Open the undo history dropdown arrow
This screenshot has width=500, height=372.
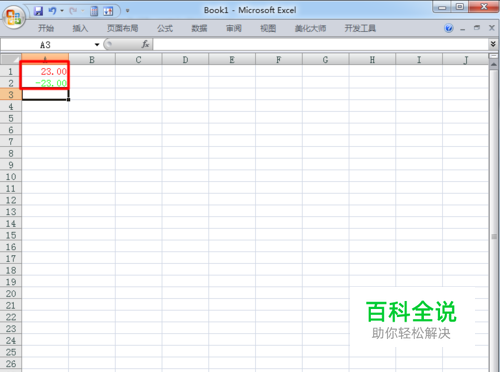point(62,11)
